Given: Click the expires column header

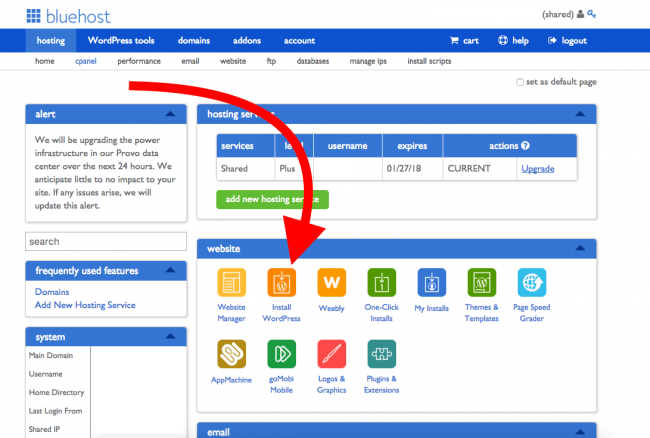Looking at the screenshot, I should coord(412,145).
